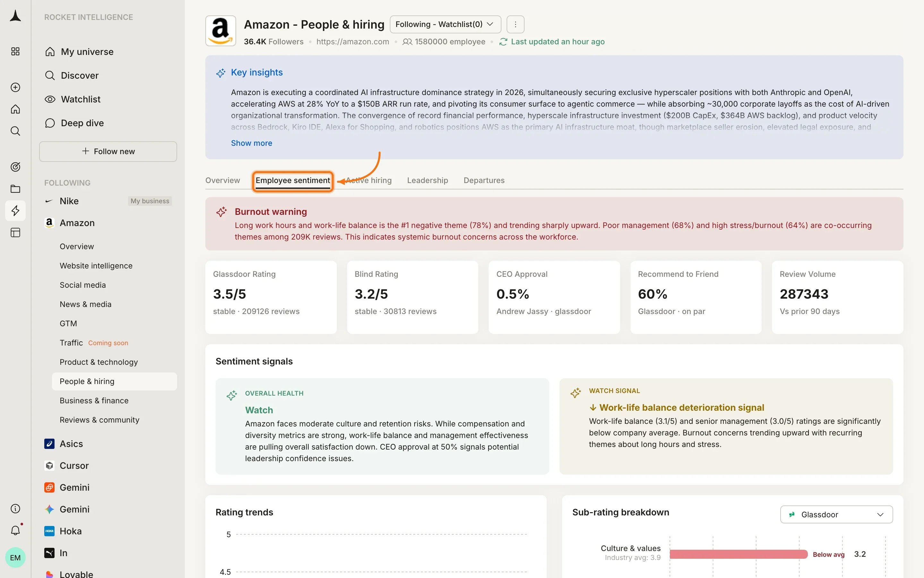Open the grid dashboard icon in the left rail
Screen dimensions: 924x578
[15, 51]
